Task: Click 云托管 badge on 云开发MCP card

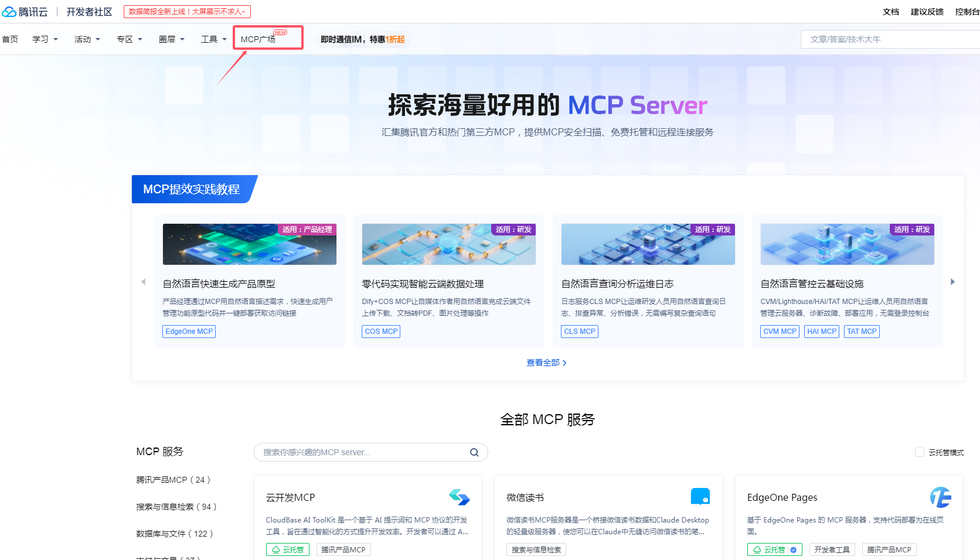Action: [x=288, y=549]
